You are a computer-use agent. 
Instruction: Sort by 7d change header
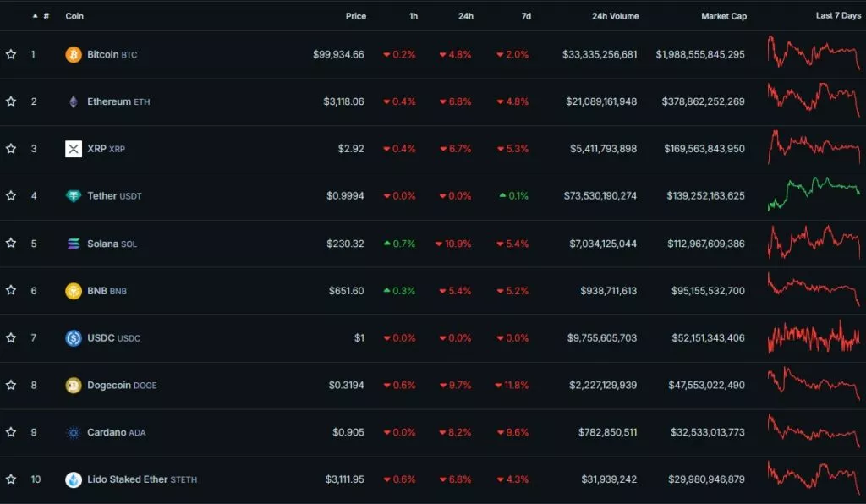pos(526,16)
